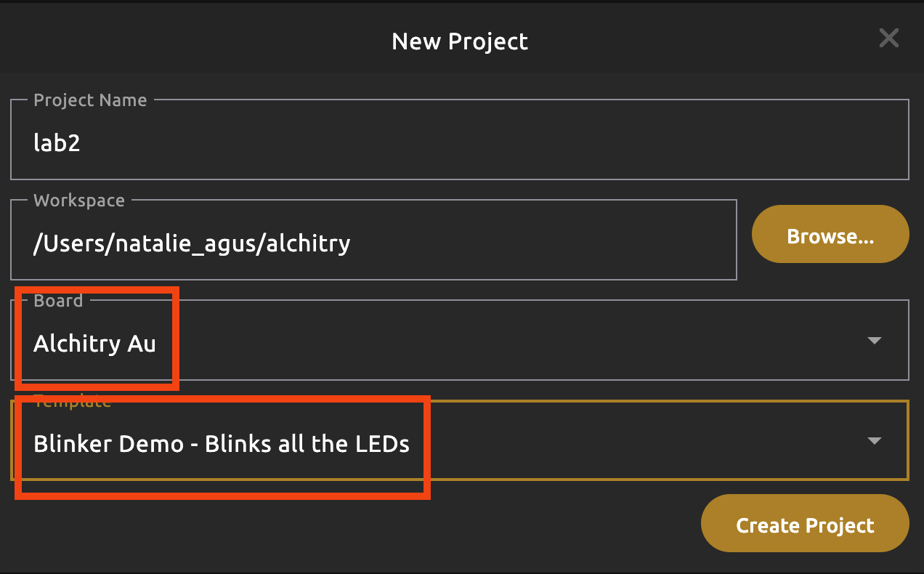Viewport: 924px width, 574px height.
Task: Click the Alchitry Au selected value text
Action: (x=94, y=344)
